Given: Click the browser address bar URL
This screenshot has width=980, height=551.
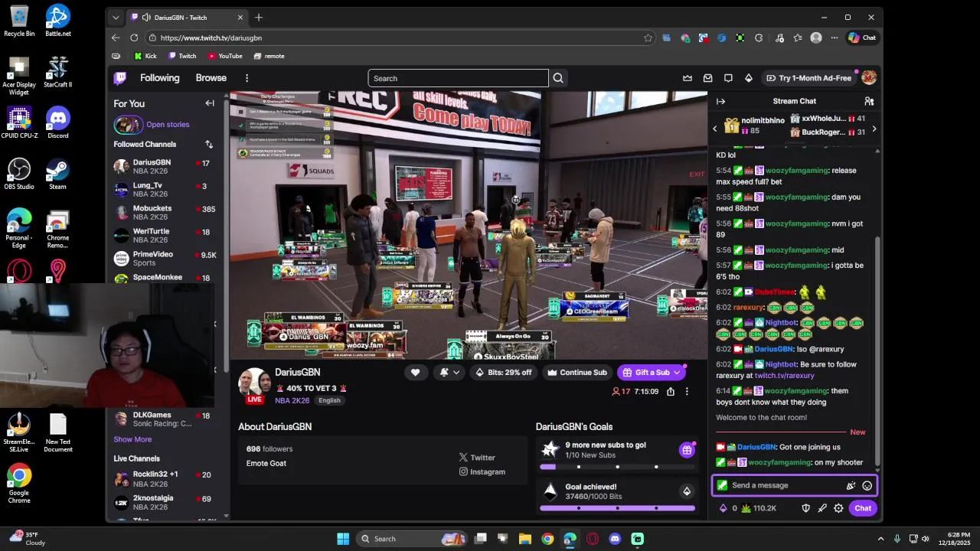Looking at the screenshot, I should pos(211,37).
